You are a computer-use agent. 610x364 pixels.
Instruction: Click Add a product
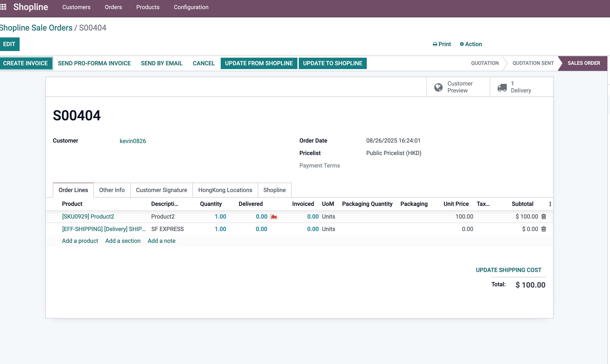coord(80,241)
